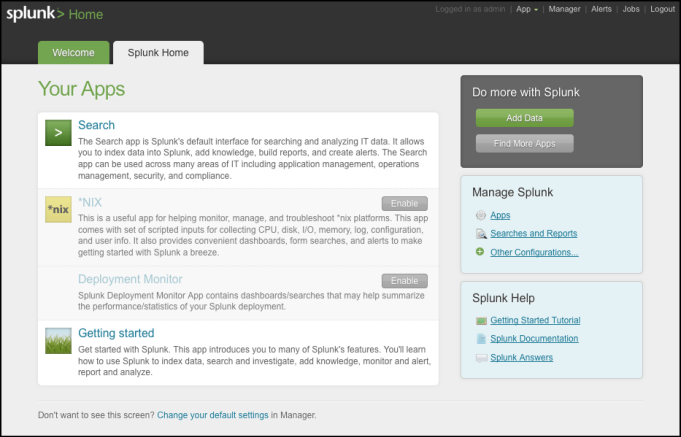Open the Splunk Answers link

(x=522, y=358)
